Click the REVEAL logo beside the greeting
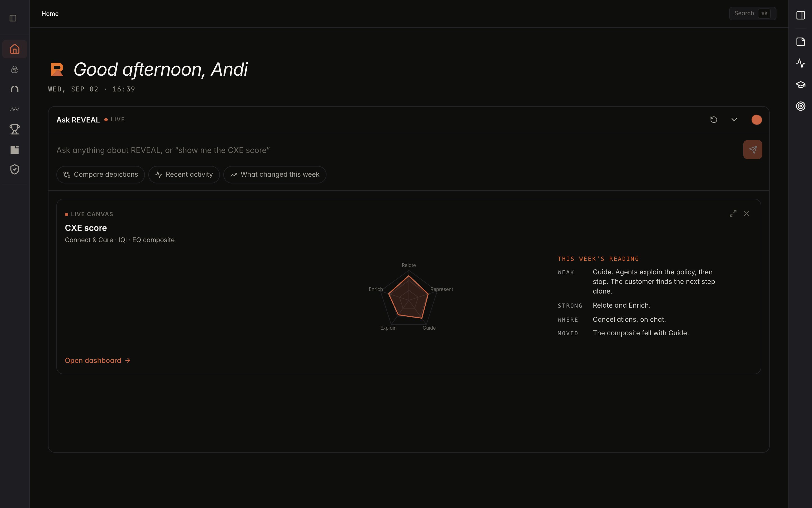 pyautogui.click(x=57, y=69)
